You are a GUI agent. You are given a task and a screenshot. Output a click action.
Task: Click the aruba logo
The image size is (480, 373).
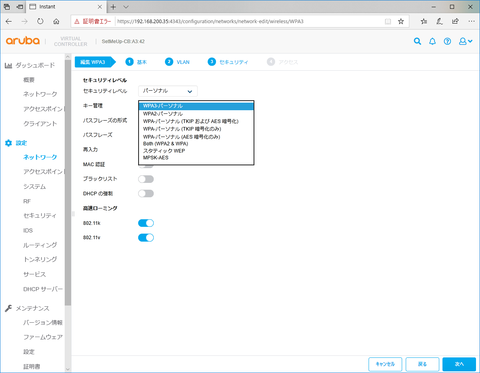[x=23, y=41]
